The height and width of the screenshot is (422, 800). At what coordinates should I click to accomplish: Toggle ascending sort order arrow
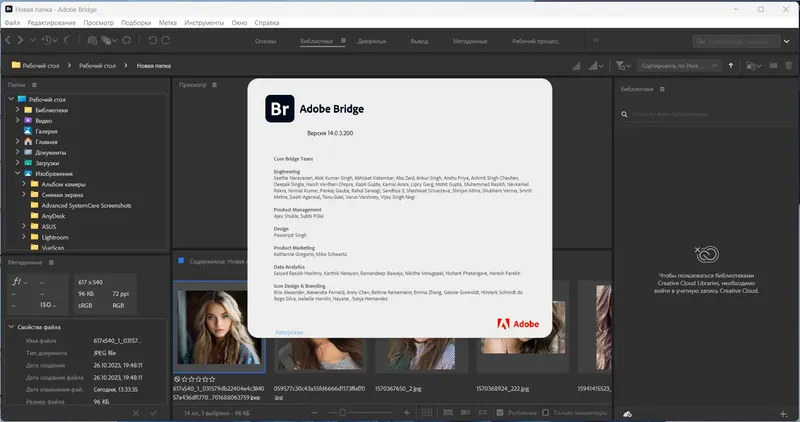coord(731,65)
